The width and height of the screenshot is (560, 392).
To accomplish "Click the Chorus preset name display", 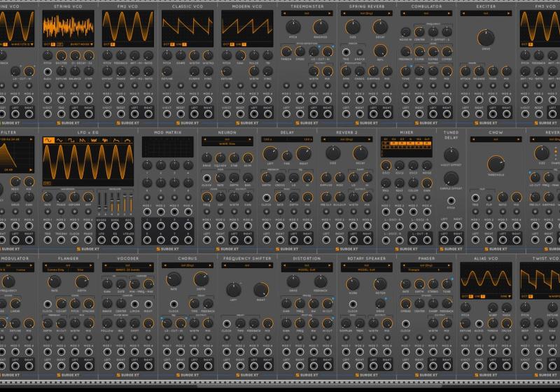I will click(x=188, y=265).
